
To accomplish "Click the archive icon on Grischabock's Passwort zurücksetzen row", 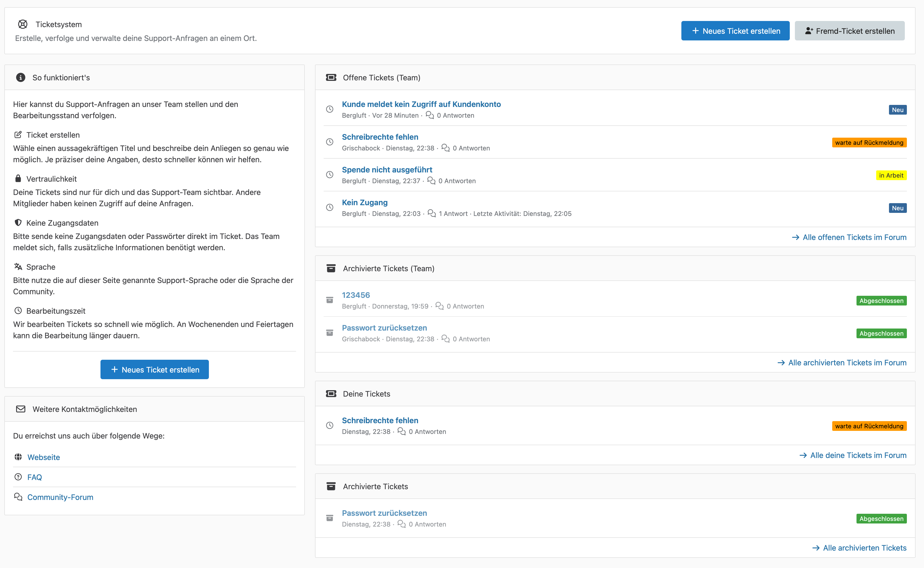I will click(x=330, y=333).
